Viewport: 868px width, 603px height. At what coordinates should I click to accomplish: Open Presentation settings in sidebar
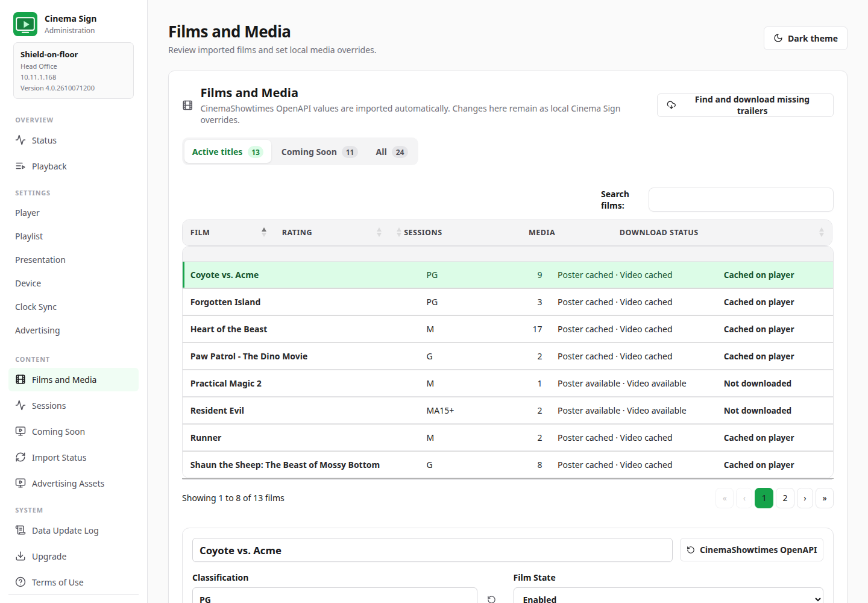(74, 260)
